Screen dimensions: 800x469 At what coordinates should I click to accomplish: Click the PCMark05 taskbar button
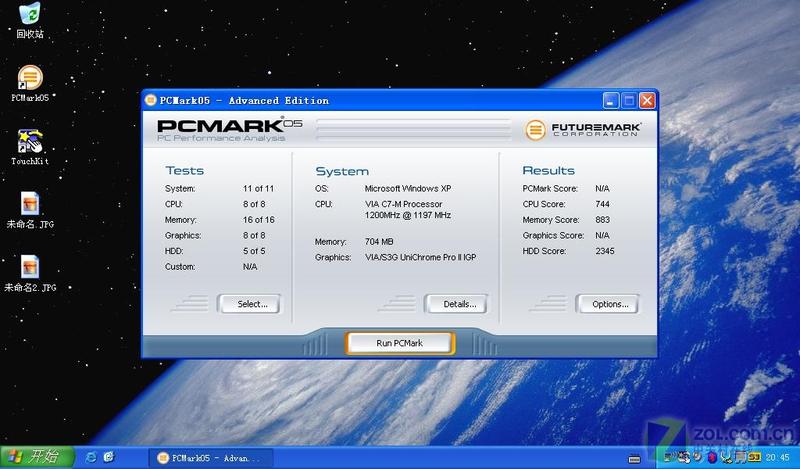[x=211, y=458]
